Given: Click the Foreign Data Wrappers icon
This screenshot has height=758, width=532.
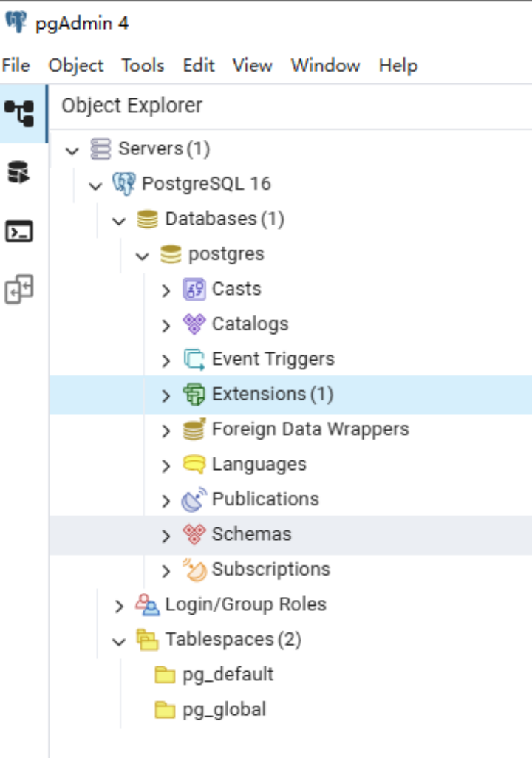Looking at the screenshot, I should coord(194,429).
